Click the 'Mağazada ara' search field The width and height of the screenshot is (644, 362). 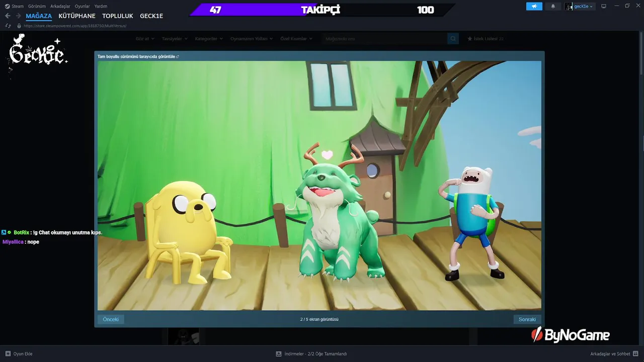click(385, 39)
